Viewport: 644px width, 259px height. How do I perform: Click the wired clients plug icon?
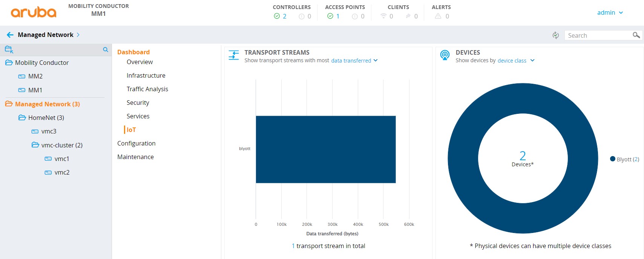408,16
